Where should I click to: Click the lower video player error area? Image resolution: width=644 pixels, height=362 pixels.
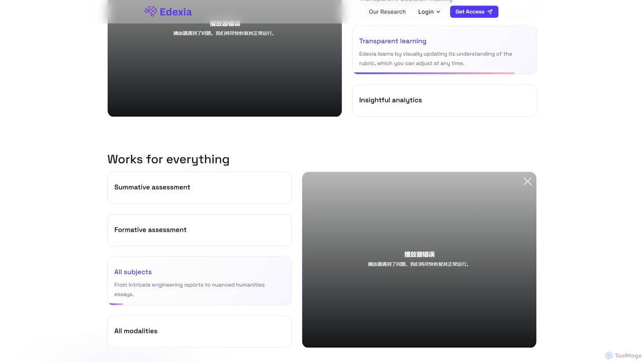pos(419,259)
